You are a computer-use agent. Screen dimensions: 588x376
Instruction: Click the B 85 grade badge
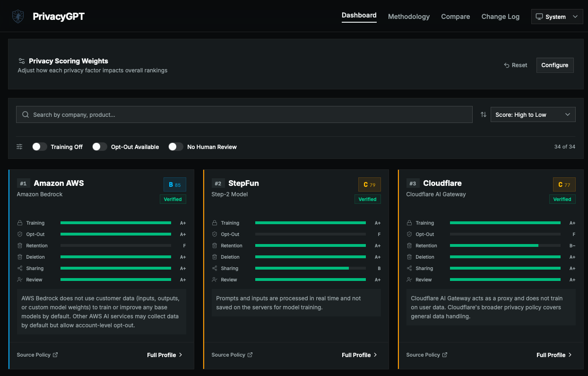tap(175, 185)
